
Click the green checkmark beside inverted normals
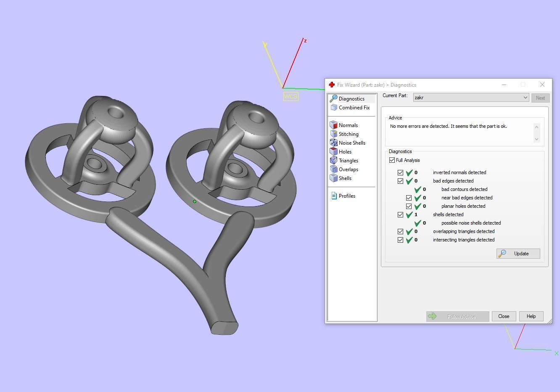click(x=409, y=172)
